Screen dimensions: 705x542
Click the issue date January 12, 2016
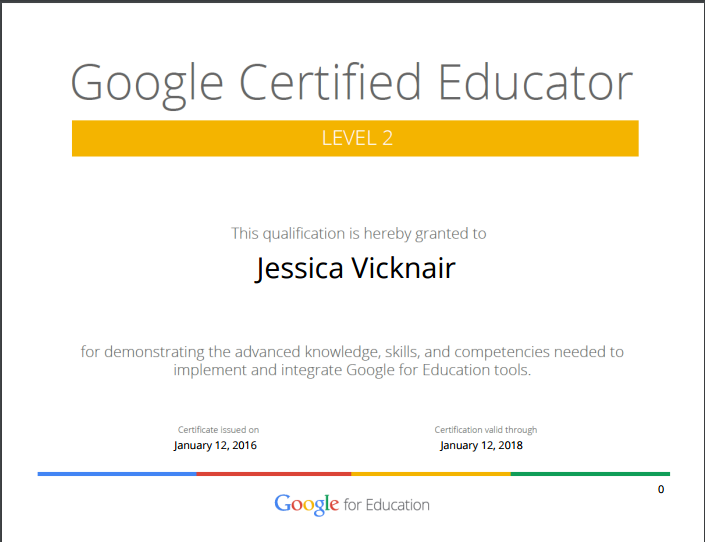coord(215,445)
